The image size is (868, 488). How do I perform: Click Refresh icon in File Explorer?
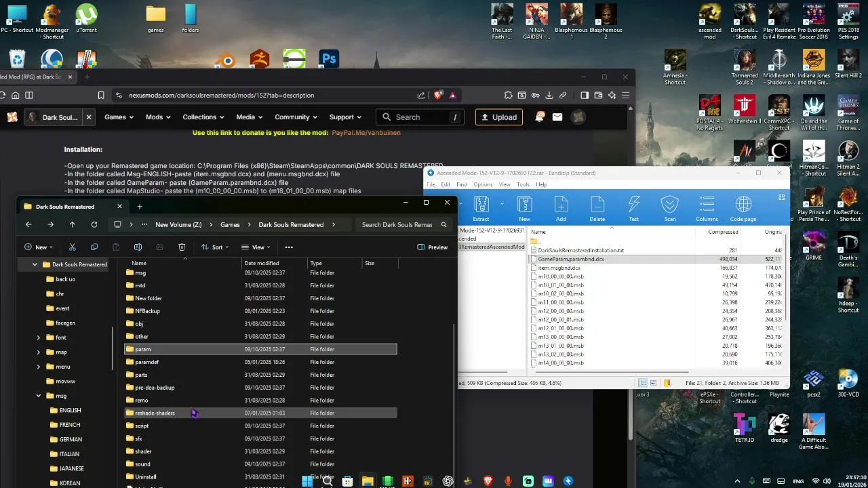94,224
